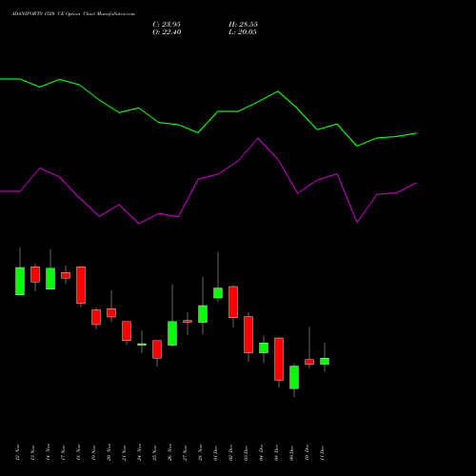This screenshot has height=476, width=476.
Task: Select the 21 Nov date label
Action: [124, 452]
